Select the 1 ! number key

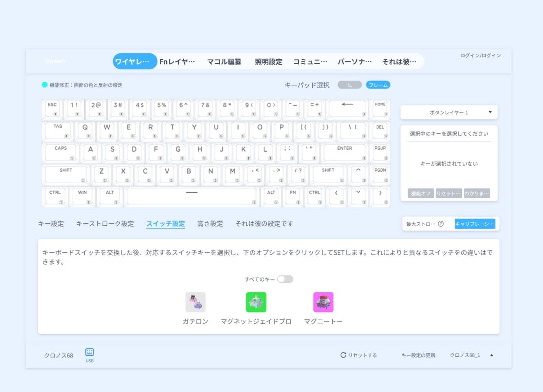[x=74, y=109]
